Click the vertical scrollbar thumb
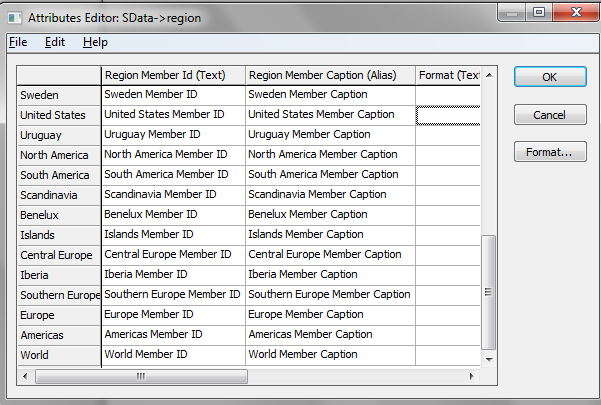The height and width of the screenshot is (405, 601). point(489,292)
